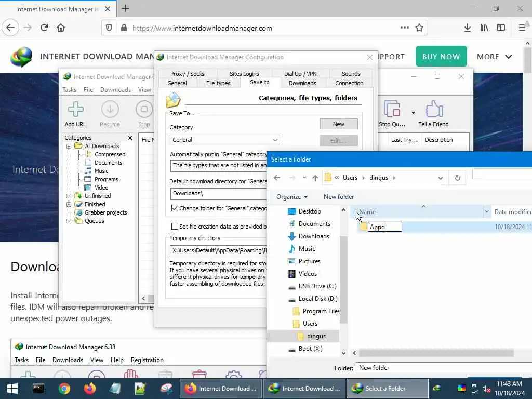The width and height of the screenshot is (532, 399).
Task: Select Local Disk (D:) in navigation pane
Action: (317, 299)
